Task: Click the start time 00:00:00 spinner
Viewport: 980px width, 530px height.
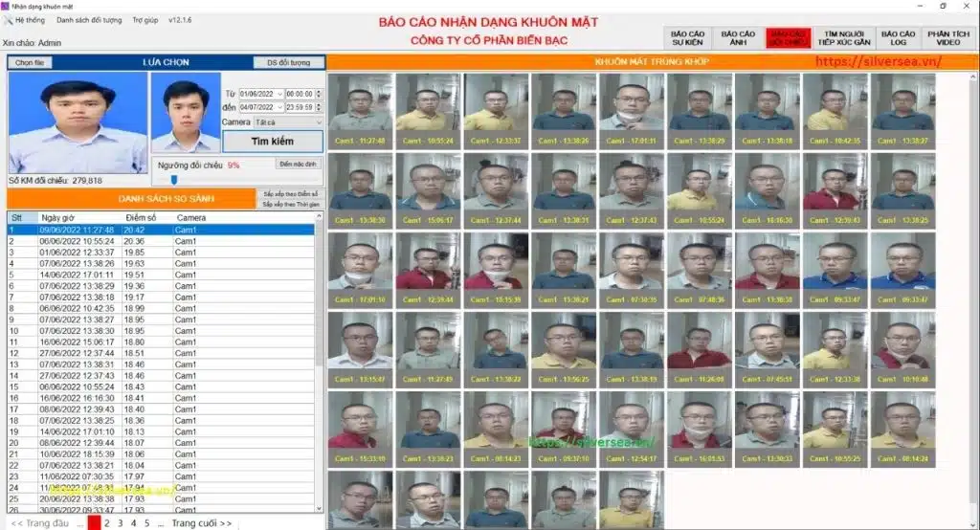Action: point(319,94)
